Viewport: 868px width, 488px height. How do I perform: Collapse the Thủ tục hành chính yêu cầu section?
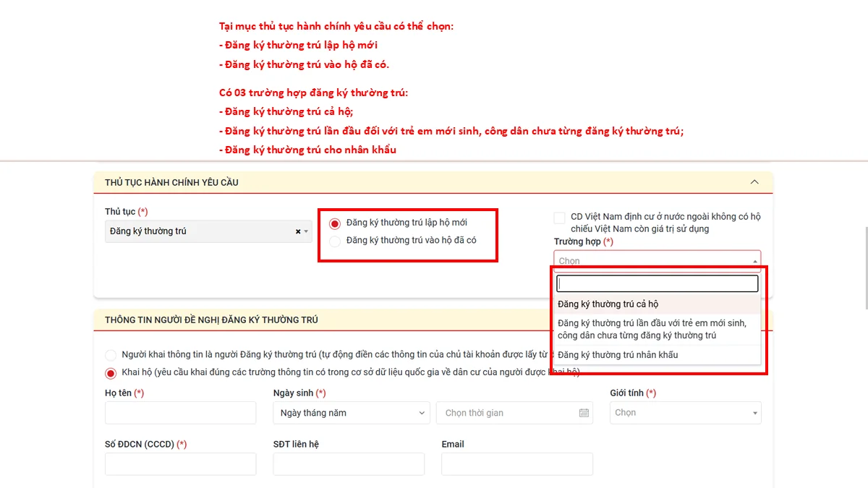pos(754,182)
